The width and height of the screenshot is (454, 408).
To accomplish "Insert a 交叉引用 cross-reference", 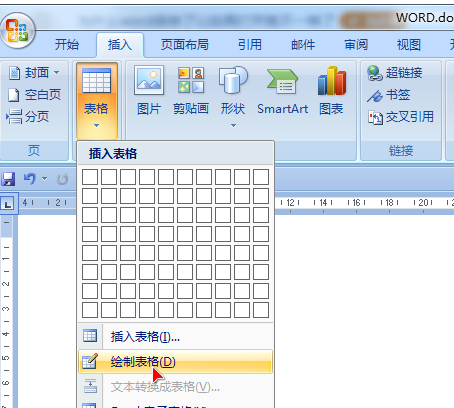I will [x=401, y=117].
